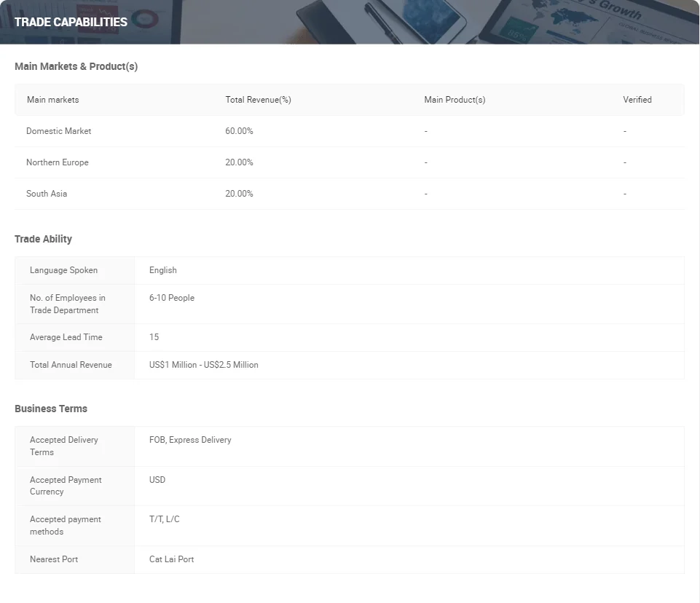Viewport: 700px width, 603px height.
Task: Click the English language value
Action: coord(163,270)
